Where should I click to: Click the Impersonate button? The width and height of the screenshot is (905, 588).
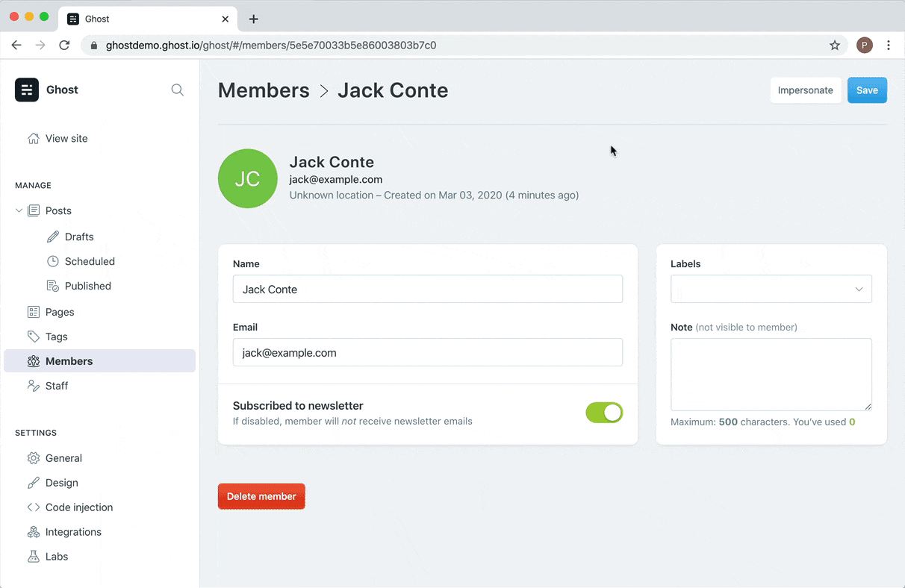point(805,90)
